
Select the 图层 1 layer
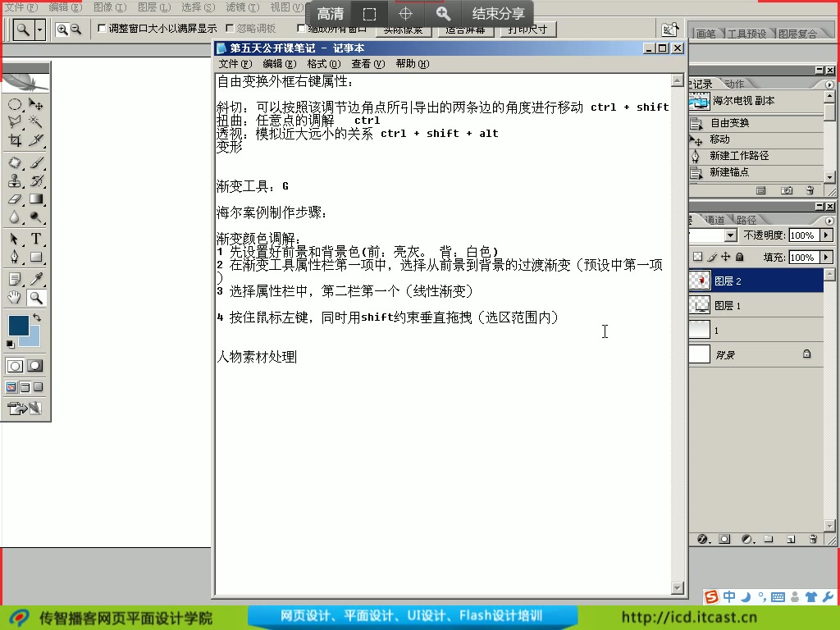coord(730,306)
